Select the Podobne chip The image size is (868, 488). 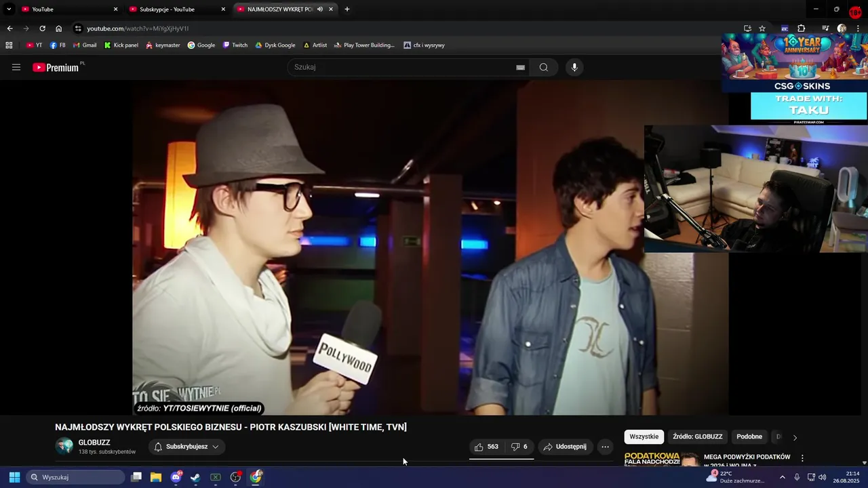749,436
